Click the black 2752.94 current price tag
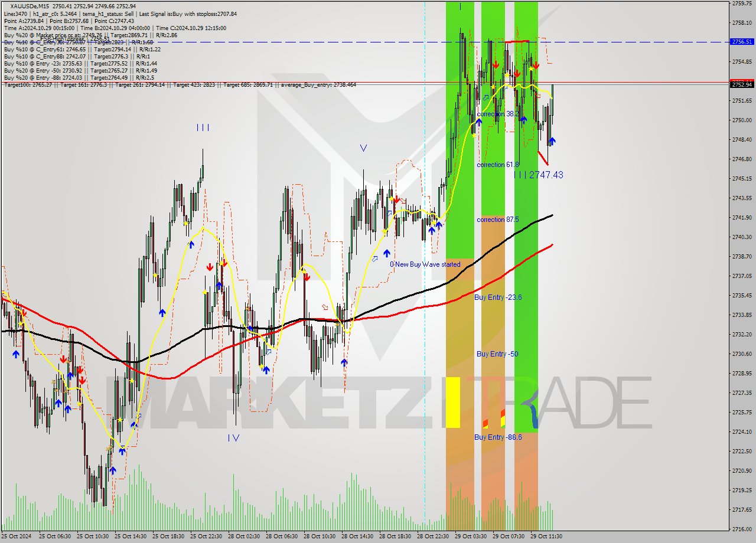This screenshot has height=543, width=756. pyautogui.click(x=742, y=84)
